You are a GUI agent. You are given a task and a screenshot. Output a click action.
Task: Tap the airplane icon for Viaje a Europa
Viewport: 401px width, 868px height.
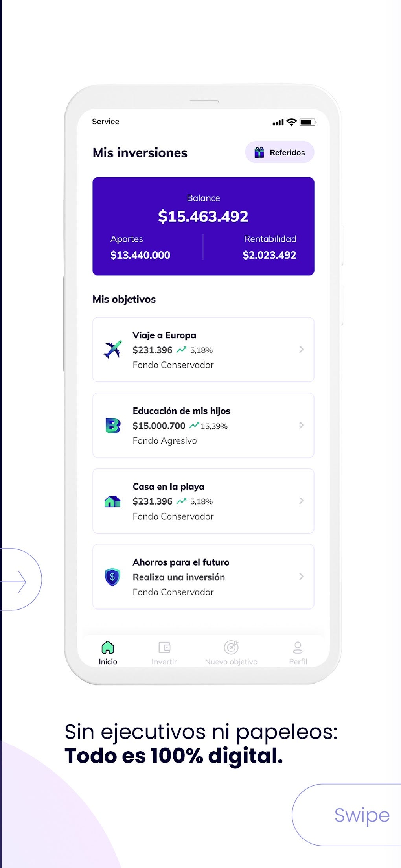(112, 350)
